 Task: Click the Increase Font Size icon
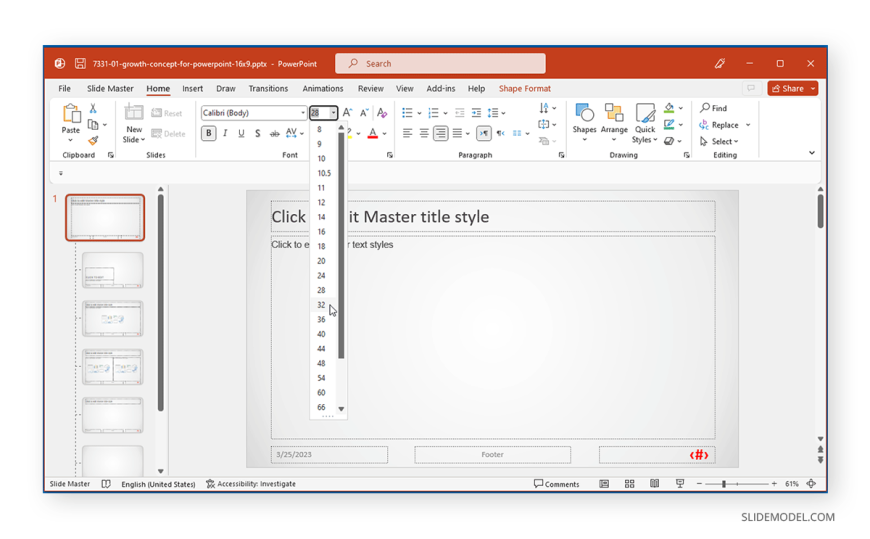[348, 113]
